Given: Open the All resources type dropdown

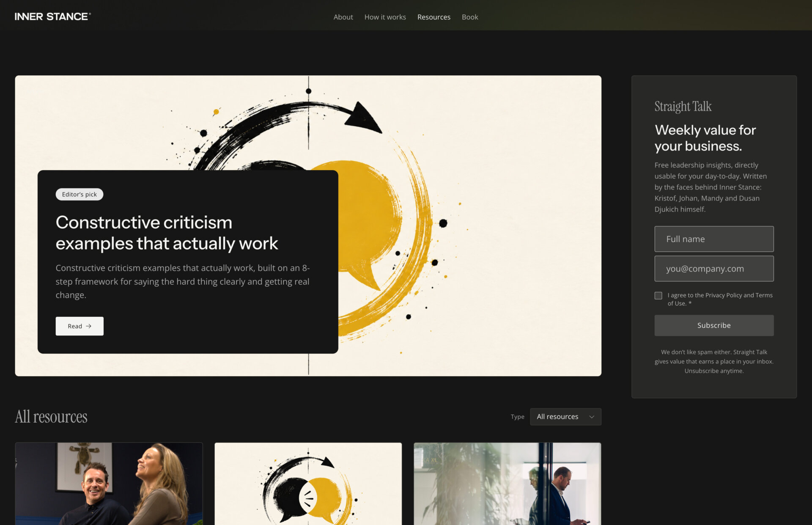Looking at the screenshot, I should pos(565,417).
